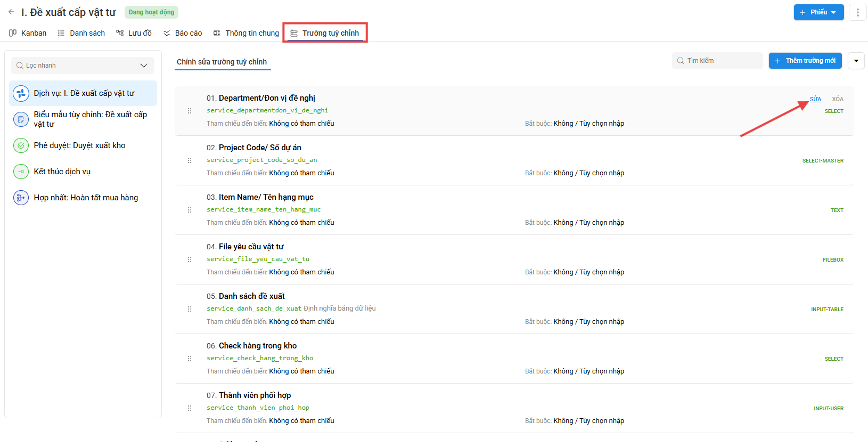Image resolution: width=868 pixels, height=447 pixels.
Task: Click the FILEBOX type label
Action: [833, 260]
